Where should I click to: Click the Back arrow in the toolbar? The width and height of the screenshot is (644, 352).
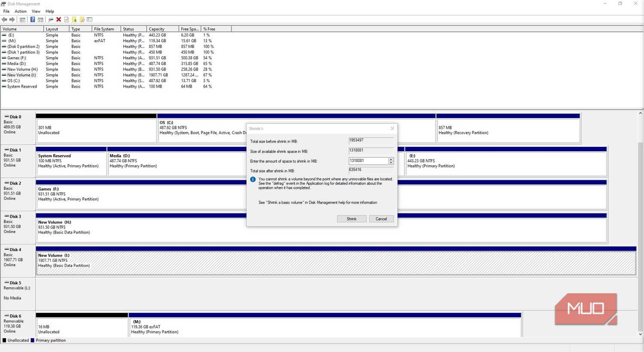pyautogui.click(x=4, y=19)
